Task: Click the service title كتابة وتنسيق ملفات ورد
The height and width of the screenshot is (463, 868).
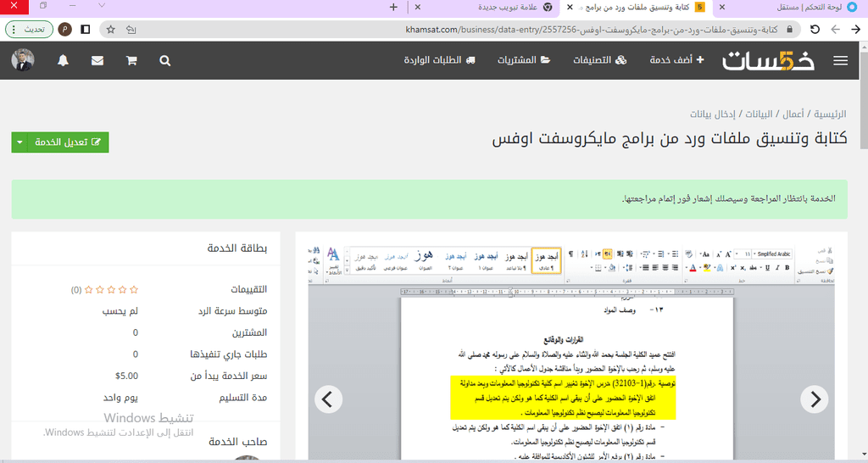Action: tap(670, 138)
